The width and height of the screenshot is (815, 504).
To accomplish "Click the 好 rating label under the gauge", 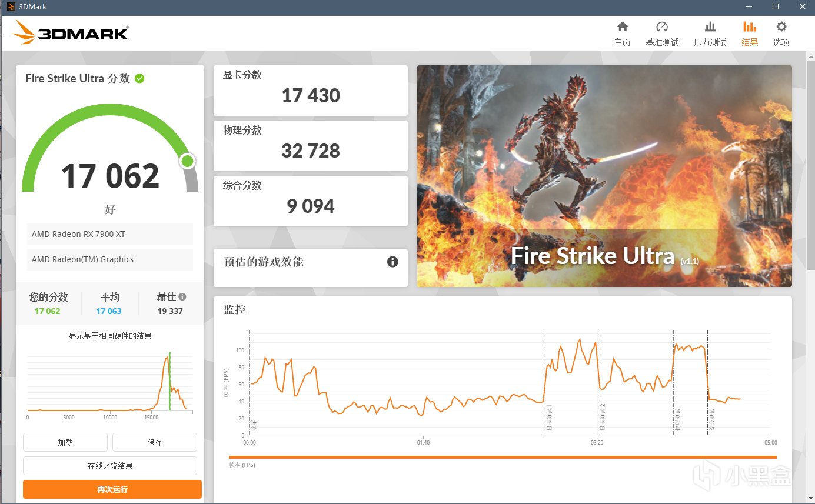I will [x=110, y=210].
